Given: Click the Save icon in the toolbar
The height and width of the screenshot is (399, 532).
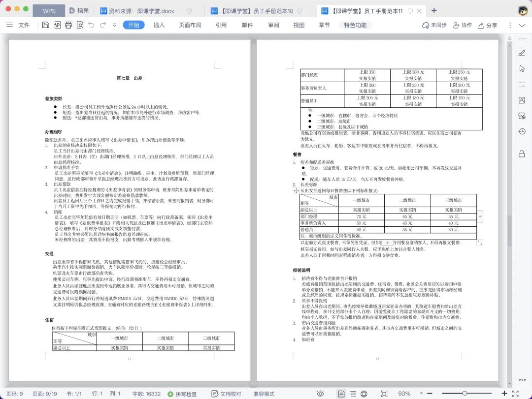Looking at the screenshot, I should click(x=45, y=25).
